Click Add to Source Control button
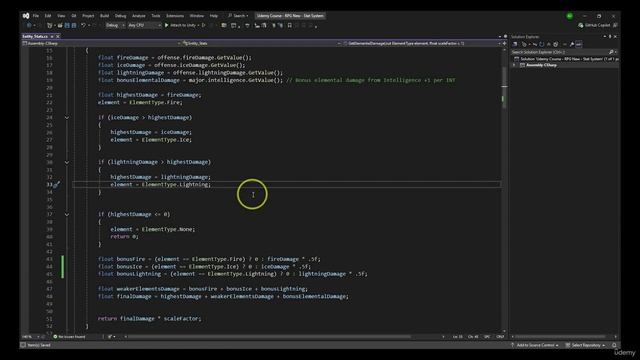The height and width of the screenshot is (360, 640). 535,345
